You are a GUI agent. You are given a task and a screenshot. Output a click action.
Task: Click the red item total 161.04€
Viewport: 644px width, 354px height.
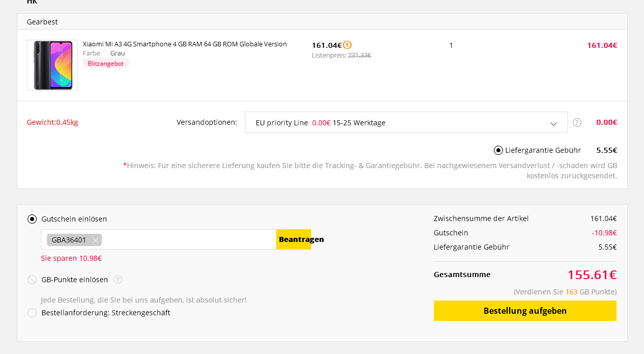tap(602, 45)
